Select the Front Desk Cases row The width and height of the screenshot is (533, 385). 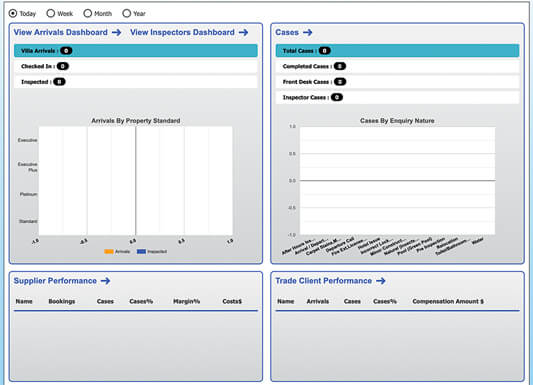coord(397,82)
